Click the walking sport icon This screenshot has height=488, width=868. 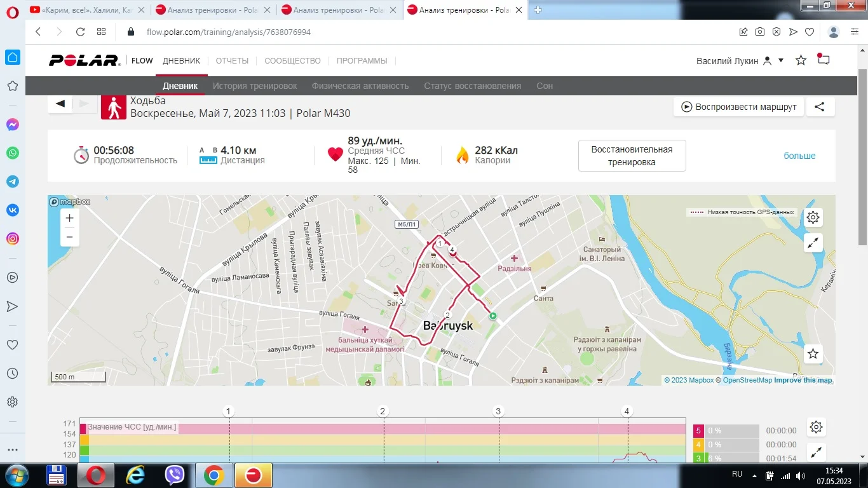point(114,107)
